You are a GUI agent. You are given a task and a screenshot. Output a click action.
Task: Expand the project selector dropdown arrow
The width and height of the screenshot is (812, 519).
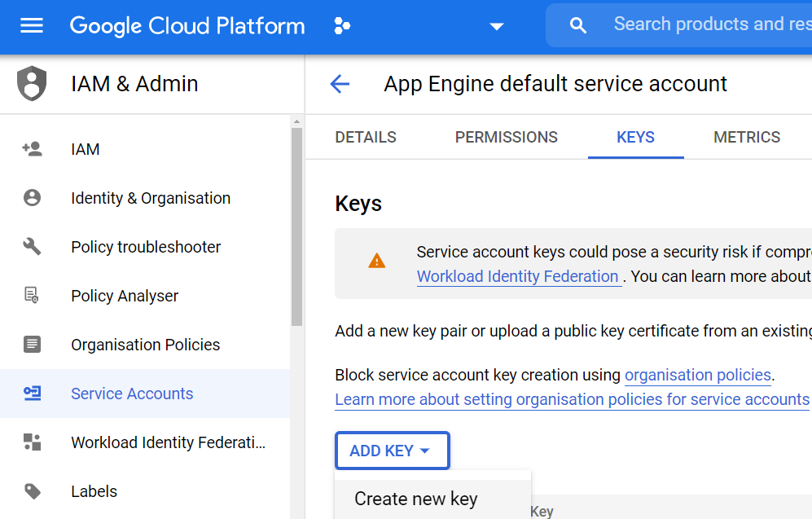[x=497, y=26]
